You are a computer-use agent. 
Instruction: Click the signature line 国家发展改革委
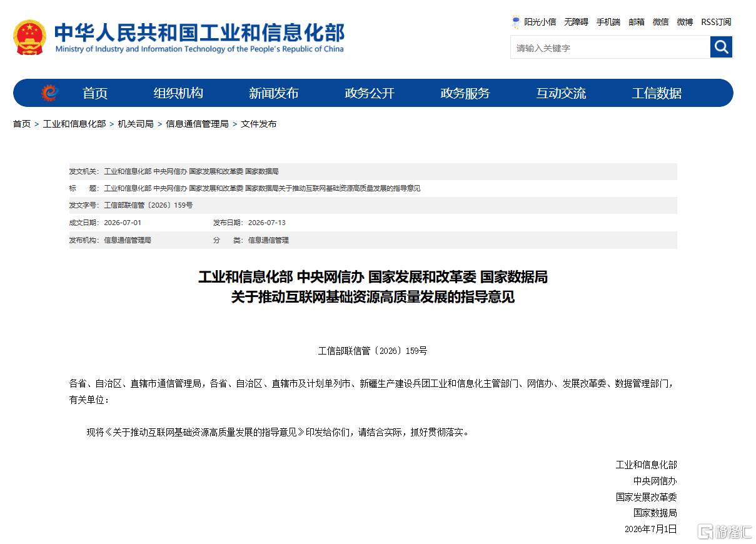647,497
